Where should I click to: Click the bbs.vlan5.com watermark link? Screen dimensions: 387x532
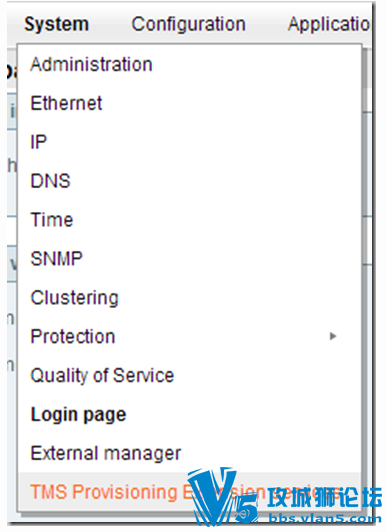point(325,518)
